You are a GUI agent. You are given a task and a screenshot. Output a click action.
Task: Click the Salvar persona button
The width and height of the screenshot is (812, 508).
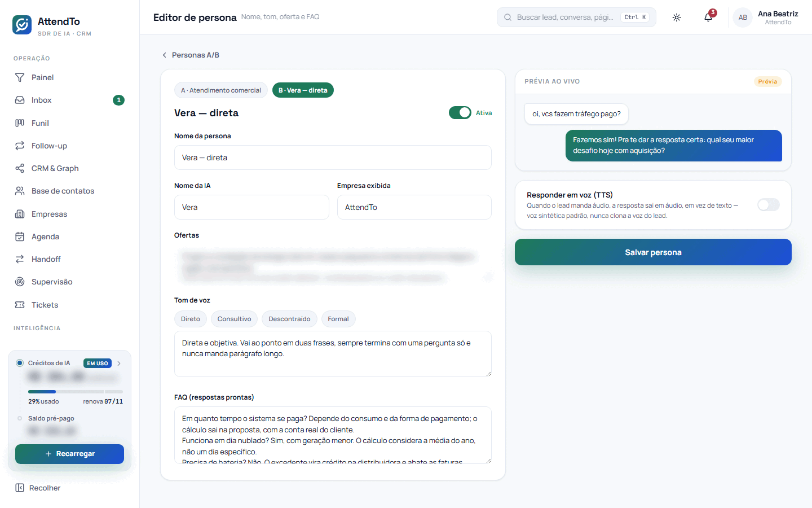point(653,252)
